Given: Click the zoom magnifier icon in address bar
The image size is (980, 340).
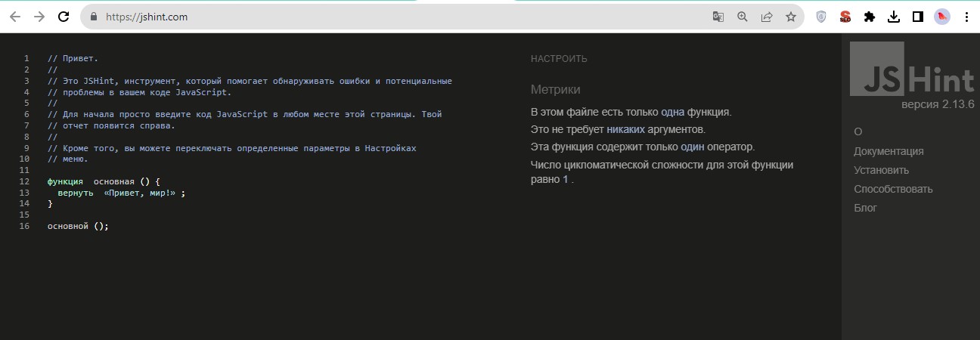Looking at the screenshot, I should [743, 17].
